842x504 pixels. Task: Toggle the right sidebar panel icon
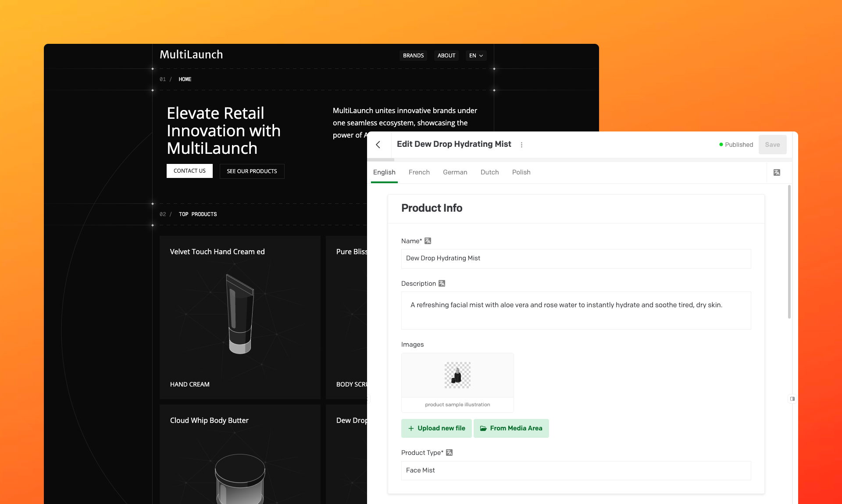[x=792, y=399]
